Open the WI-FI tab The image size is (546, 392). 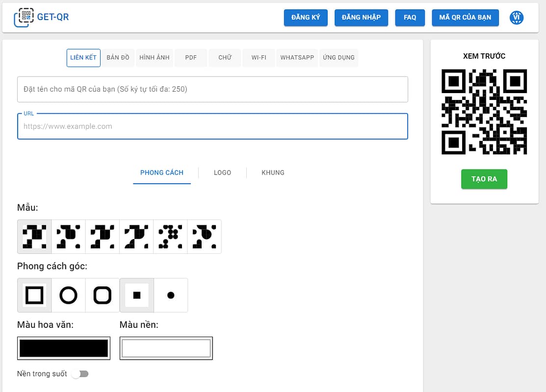(259, 58)
